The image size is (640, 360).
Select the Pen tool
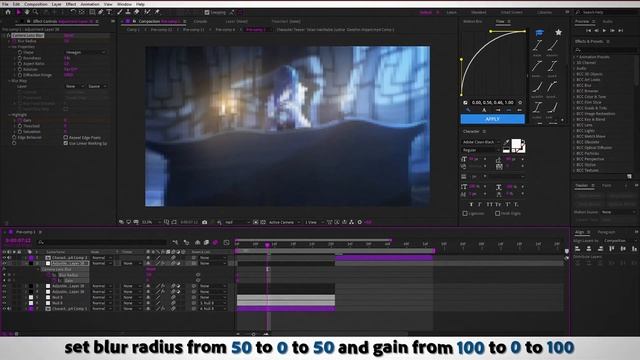(x=100, y=12)
